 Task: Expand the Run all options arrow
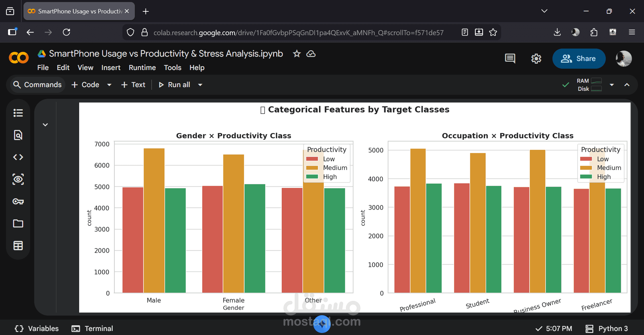200,85
